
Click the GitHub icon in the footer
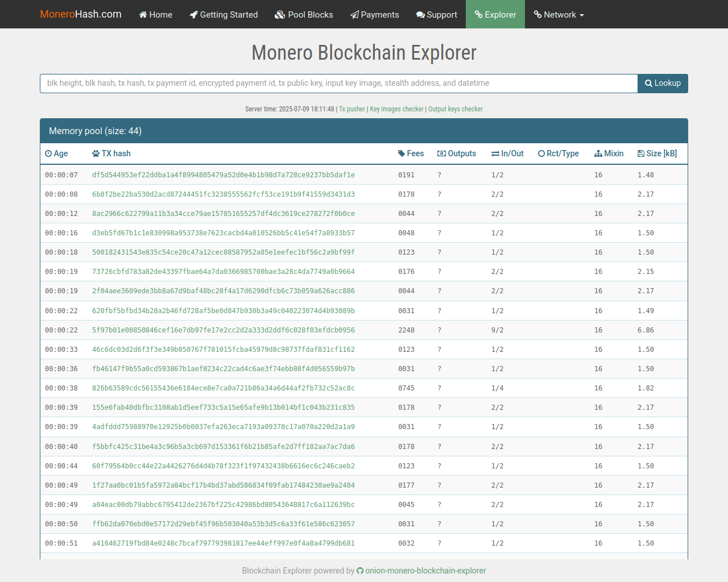pos(360,571)
